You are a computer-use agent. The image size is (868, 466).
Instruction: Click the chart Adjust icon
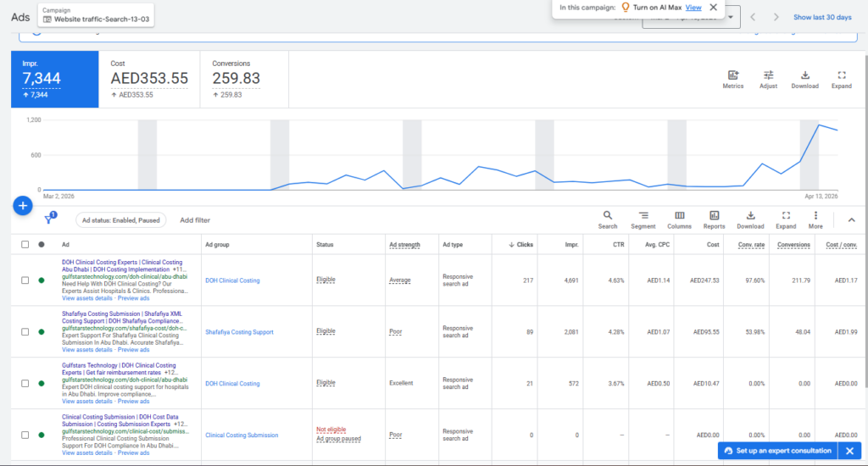(768, 79)
